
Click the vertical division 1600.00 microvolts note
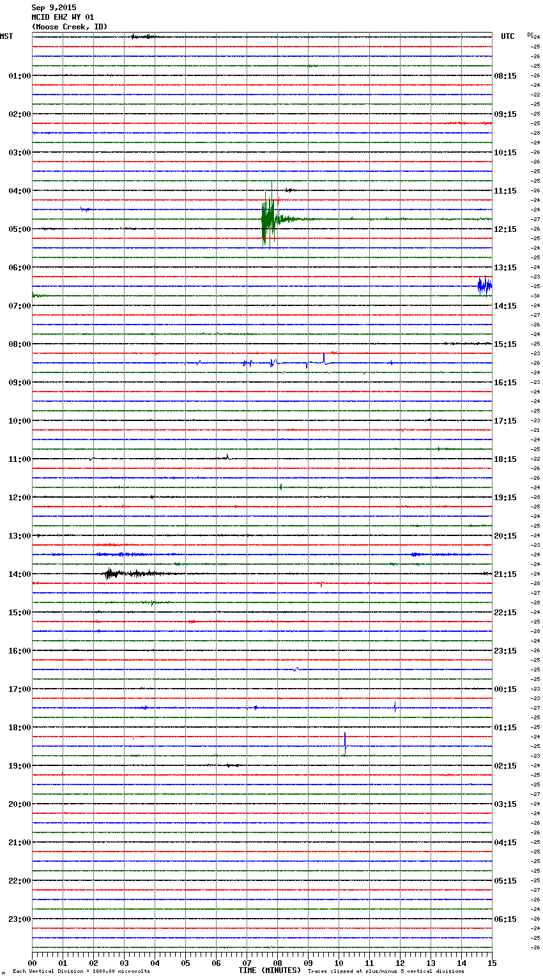(x=81, y=972)
